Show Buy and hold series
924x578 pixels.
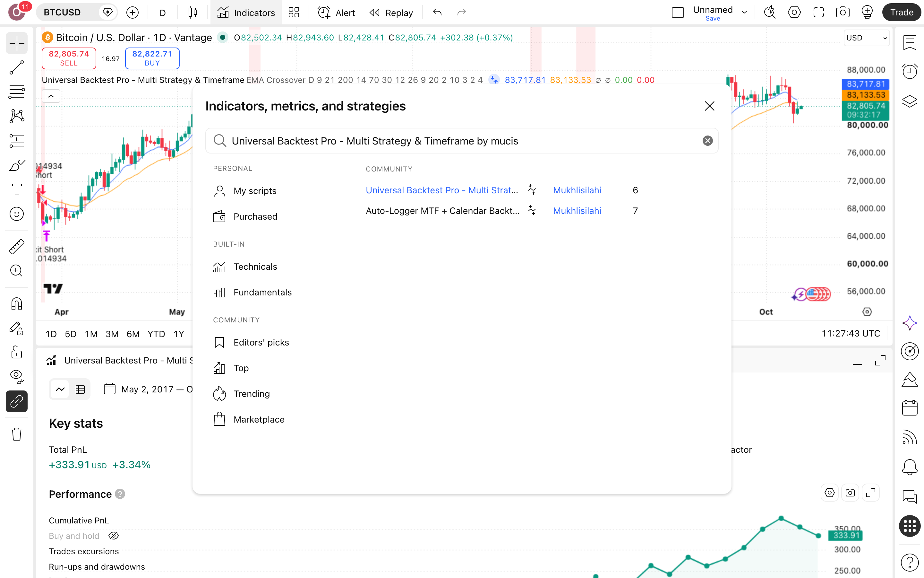[113, 536]
